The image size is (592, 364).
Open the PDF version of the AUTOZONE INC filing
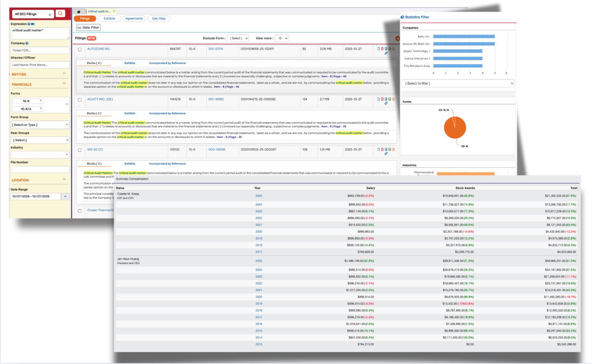[382, 49]
